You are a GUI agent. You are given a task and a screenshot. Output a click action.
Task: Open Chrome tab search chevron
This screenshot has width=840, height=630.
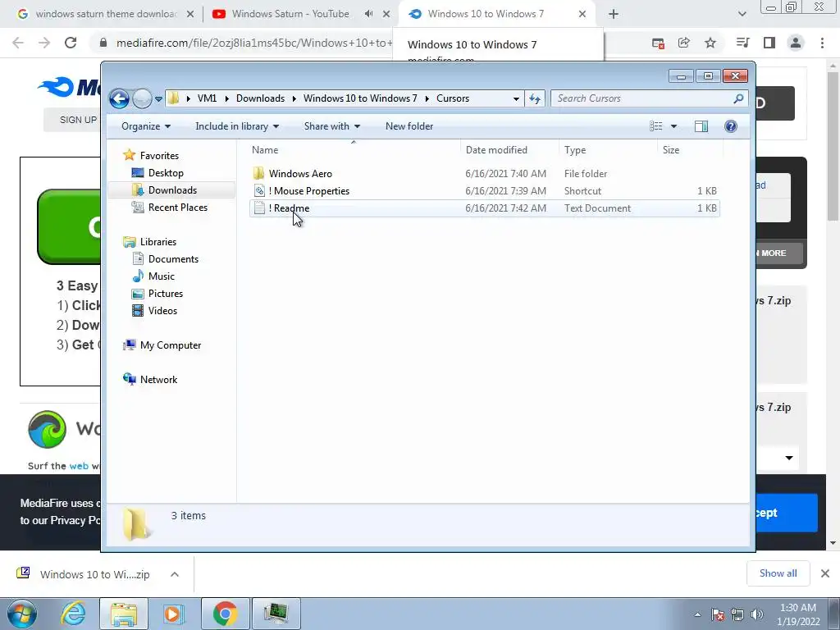click(x=742, y=14)
